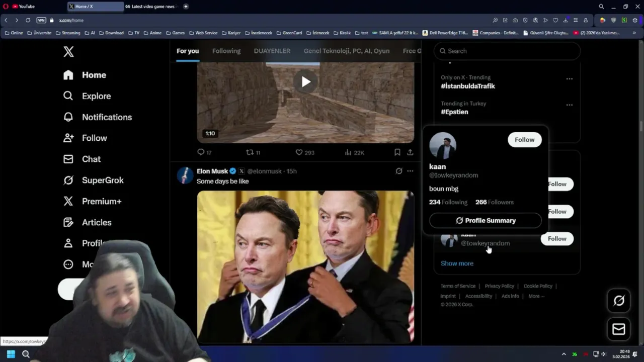Play the video in the top post
Image resolution: width=644 pixels, height=362 pixels.
pyautogui.click(x=306, y=82)
